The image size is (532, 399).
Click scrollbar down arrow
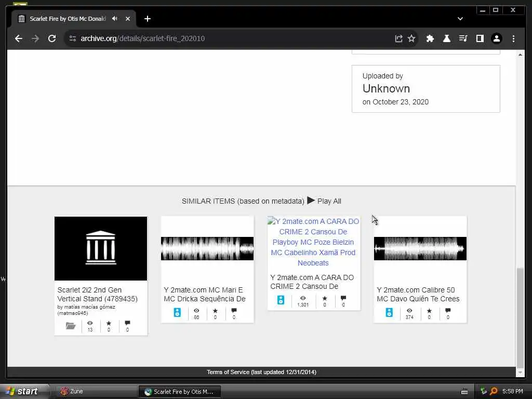tap(521, 372)
